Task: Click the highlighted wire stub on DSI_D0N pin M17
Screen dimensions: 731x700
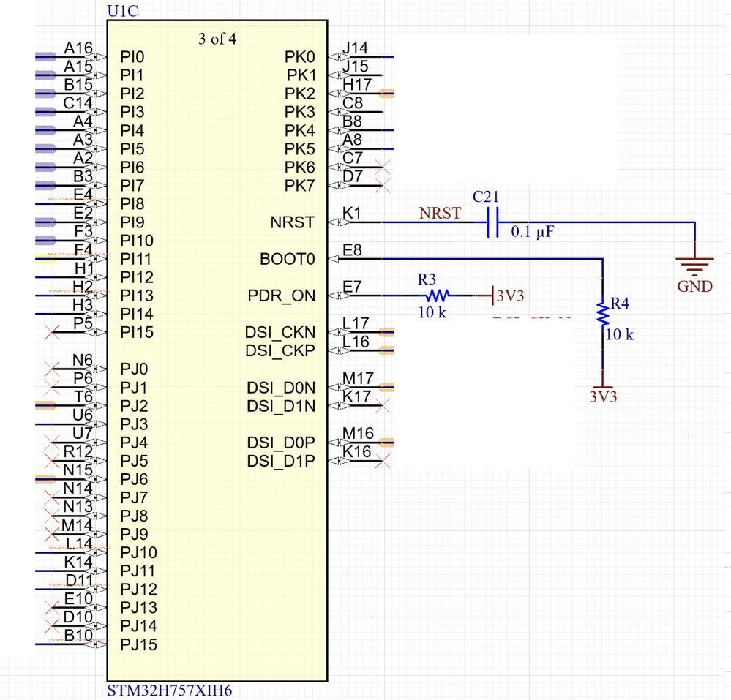Action: [386, 387]
